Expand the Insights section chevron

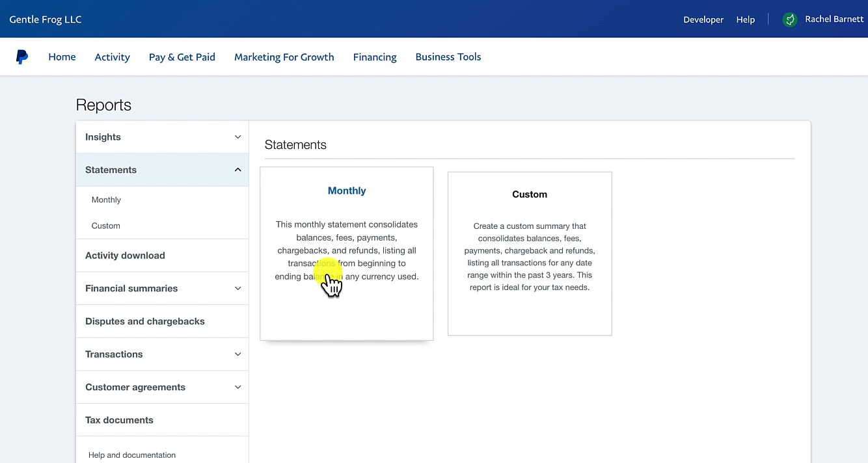click(x=237, y=137)
